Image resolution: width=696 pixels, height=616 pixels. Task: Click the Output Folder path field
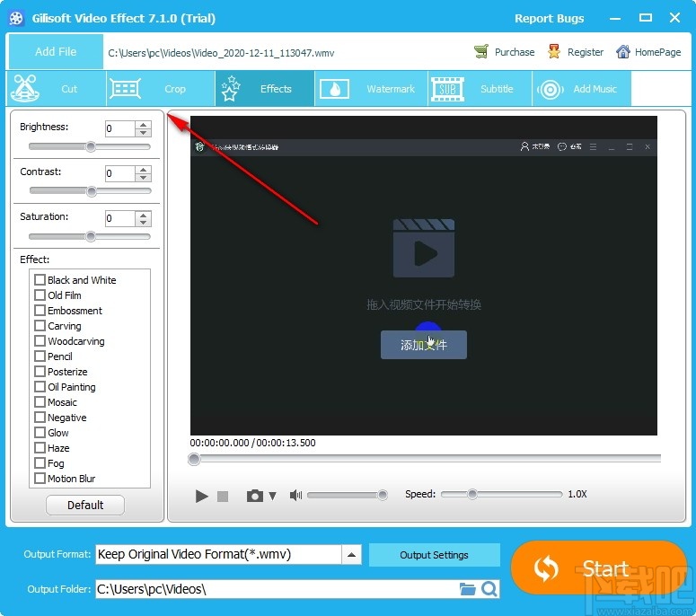point(276,589)
